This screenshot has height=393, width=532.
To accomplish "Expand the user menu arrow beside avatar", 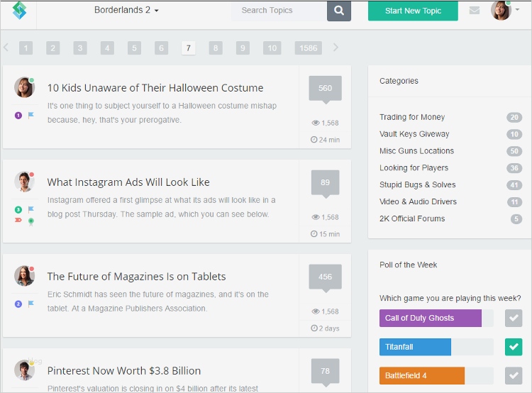I will coord(517,9).
